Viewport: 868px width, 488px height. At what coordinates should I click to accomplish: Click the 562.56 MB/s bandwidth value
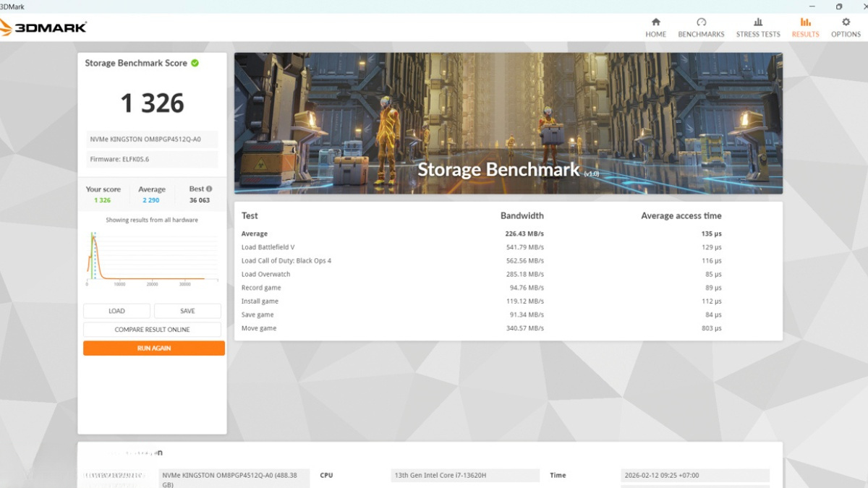[x=525, y=261]
